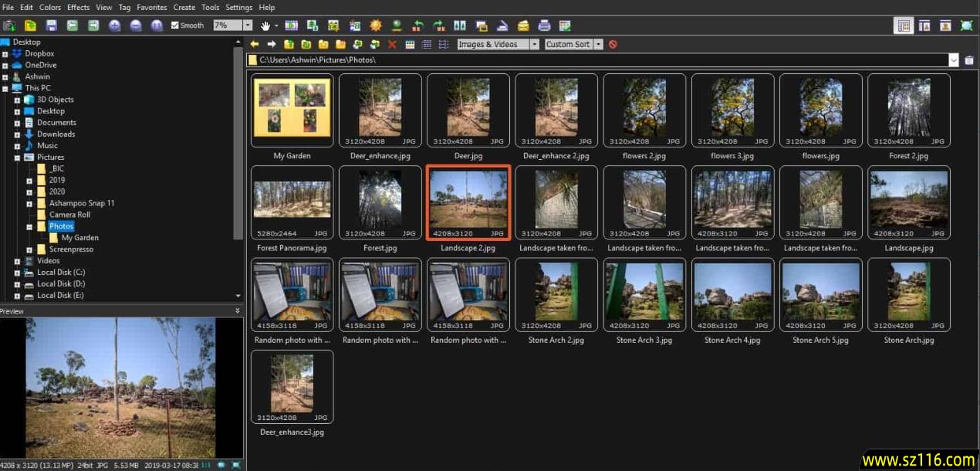Image resolution: width=980 pixels, height=471 pixels.
Task: Open the zoom percentage dropdown
Action: [x=247, y=25]
